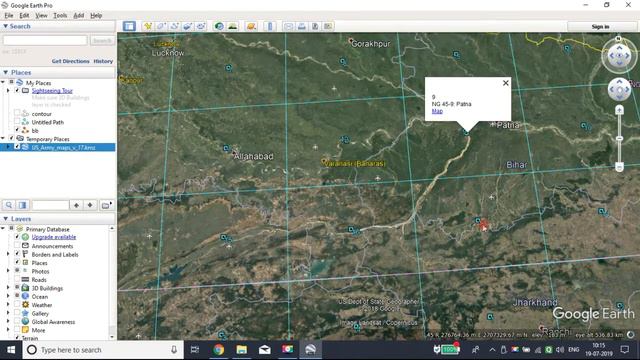The width and height of the screenshot is (640, 360).
Task: Click the add folder icon in Places
Action: (106, 205)
